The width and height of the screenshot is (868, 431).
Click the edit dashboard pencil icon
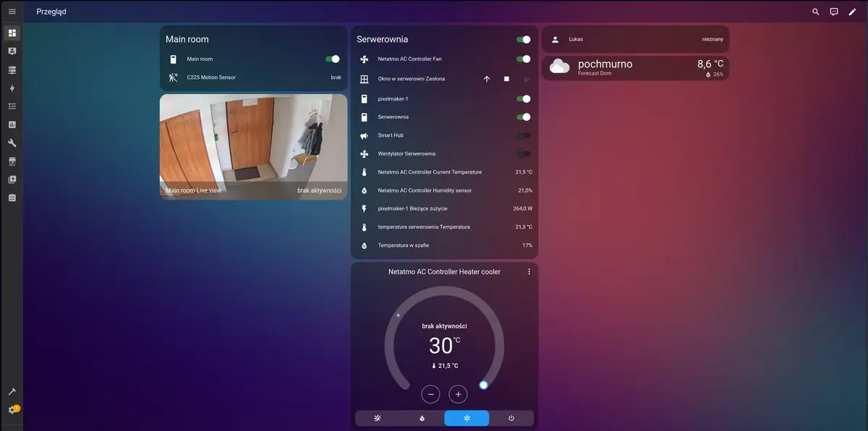tap(852, 12)
